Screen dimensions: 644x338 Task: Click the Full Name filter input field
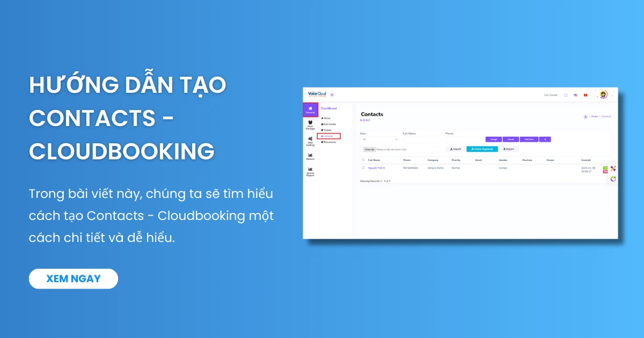click(x=421, y=139)
